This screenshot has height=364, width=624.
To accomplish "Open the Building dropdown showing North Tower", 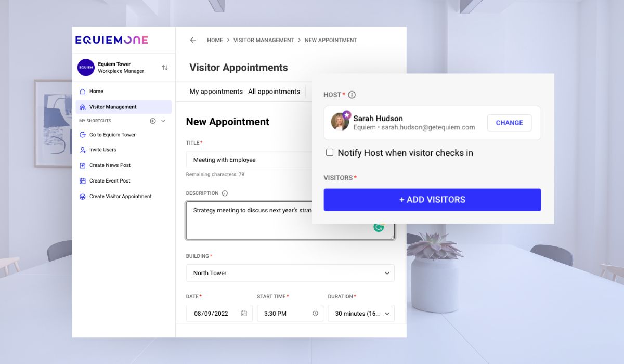I will click(290, 273).
